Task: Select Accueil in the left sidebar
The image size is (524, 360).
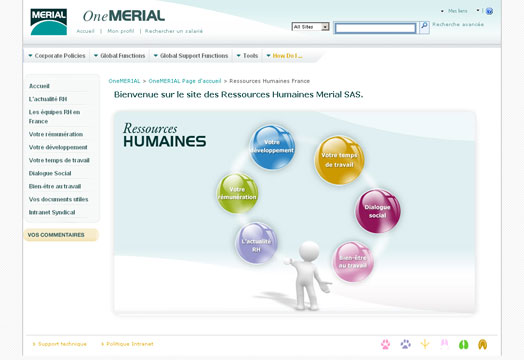Action: point(39,86)
